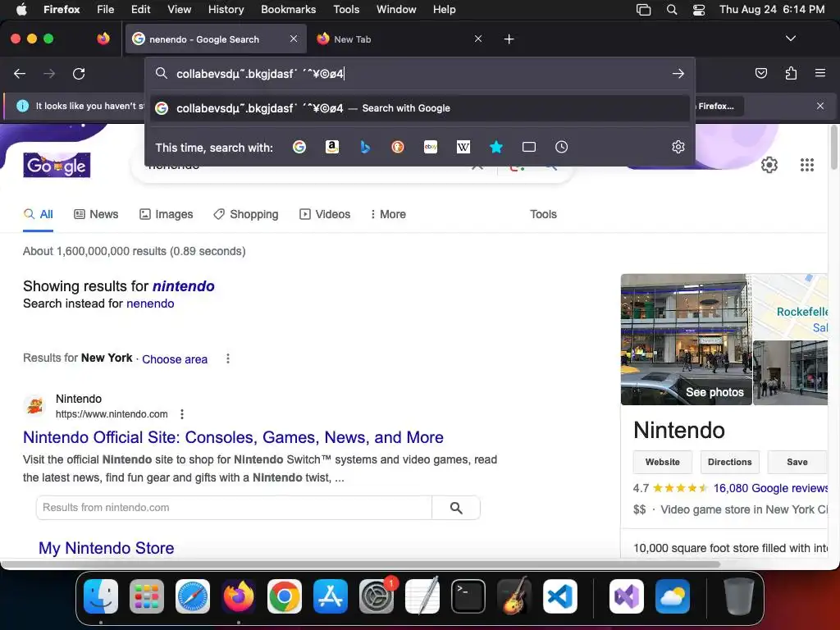
Task: Go back to previous page
Action: point(20,73)
